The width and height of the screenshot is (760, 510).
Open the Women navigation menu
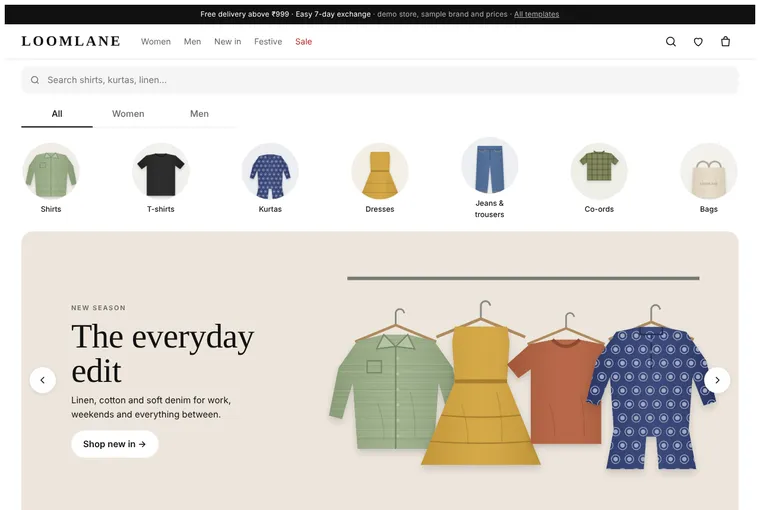(x=156, y=42)
